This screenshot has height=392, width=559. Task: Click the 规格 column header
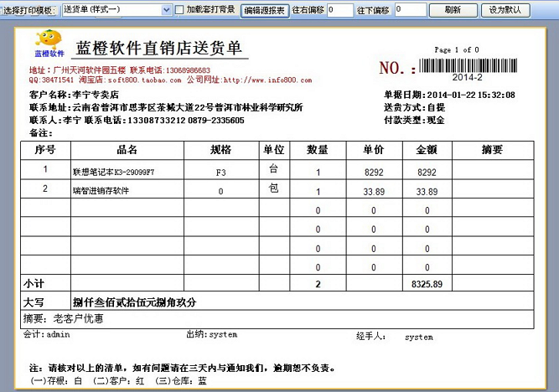220,150
